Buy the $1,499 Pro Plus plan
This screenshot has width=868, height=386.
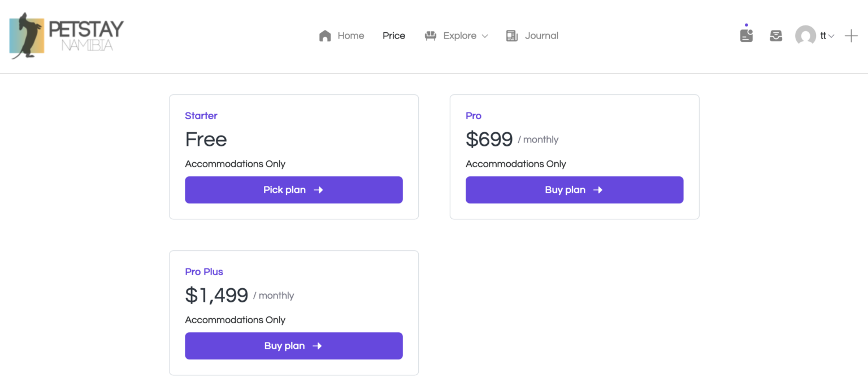tap(293, 346)
